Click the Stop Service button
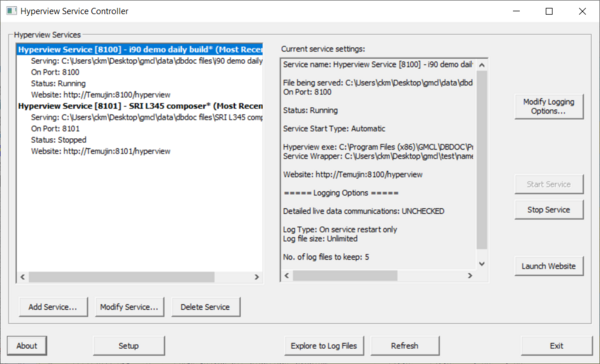Viewport: 600px width, 364px height. [x=549, y=210]
